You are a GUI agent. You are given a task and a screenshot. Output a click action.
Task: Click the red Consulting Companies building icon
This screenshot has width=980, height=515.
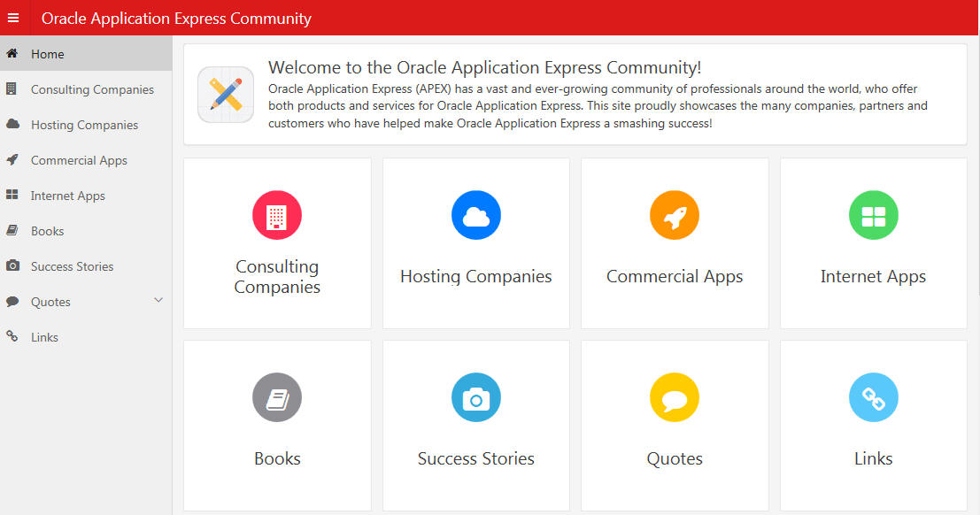click(x=277, y=215)
